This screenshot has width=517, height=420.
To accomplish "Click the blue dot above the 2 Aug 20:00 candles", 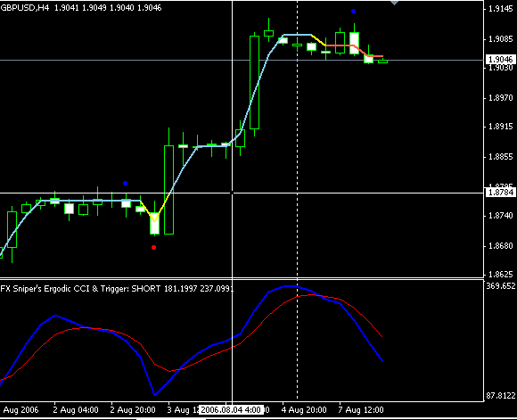I will (125, 183).
